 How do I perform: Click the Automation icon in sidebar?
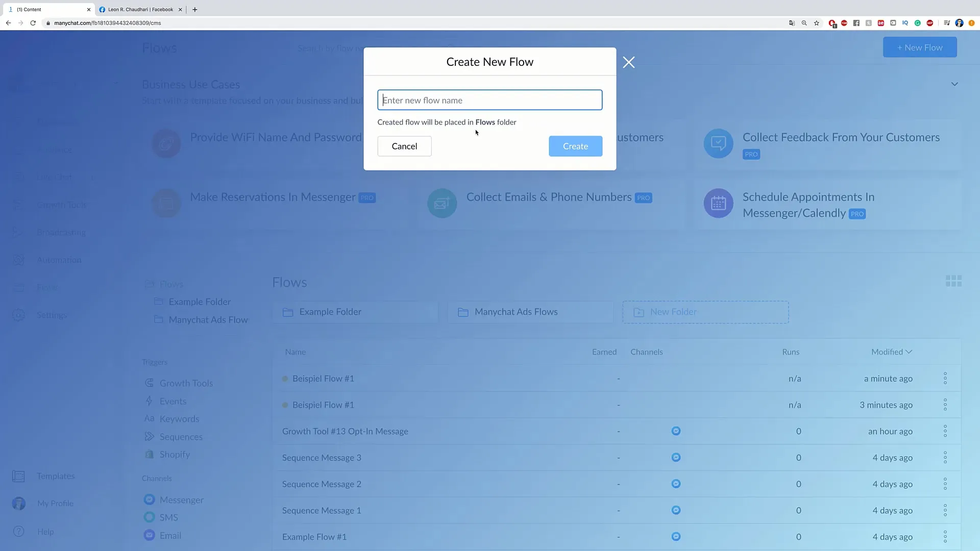[x=18, y=259]
